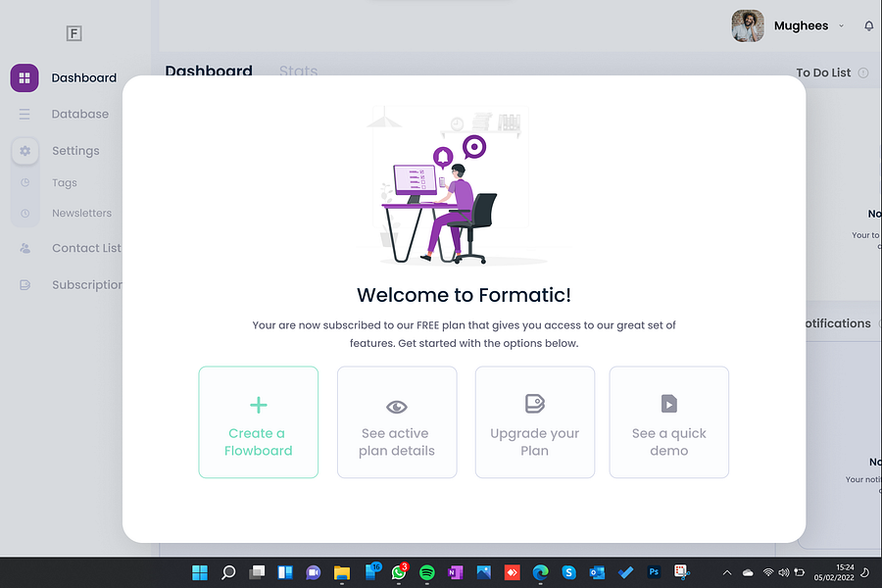The width and height of the screenshot is (882, 588).
Task: Open Wi-Fi network tray icon
Action: coord(767,572)
